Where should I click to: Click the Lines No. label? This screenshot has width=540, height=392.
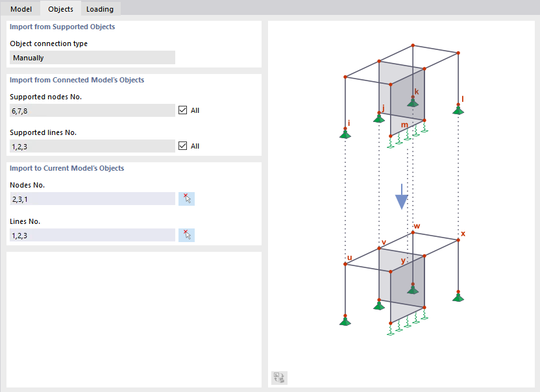point(25,221)
